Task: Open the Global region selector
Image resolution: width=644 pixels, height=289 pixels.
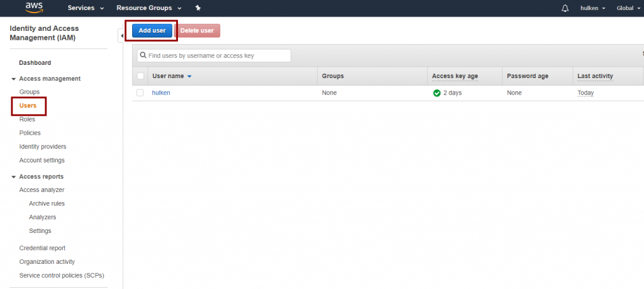Action: [629, 8]
